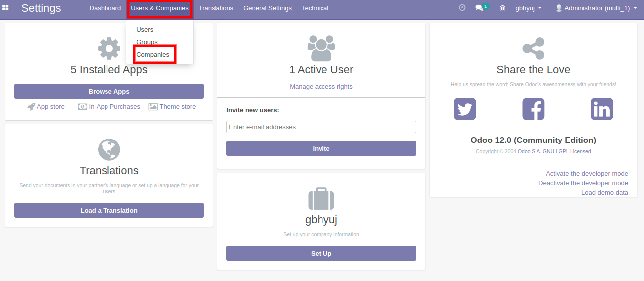Viewport: 644px width, 281px height.
Task: Open the App store rocket link
Action: (x=46, y=107)
